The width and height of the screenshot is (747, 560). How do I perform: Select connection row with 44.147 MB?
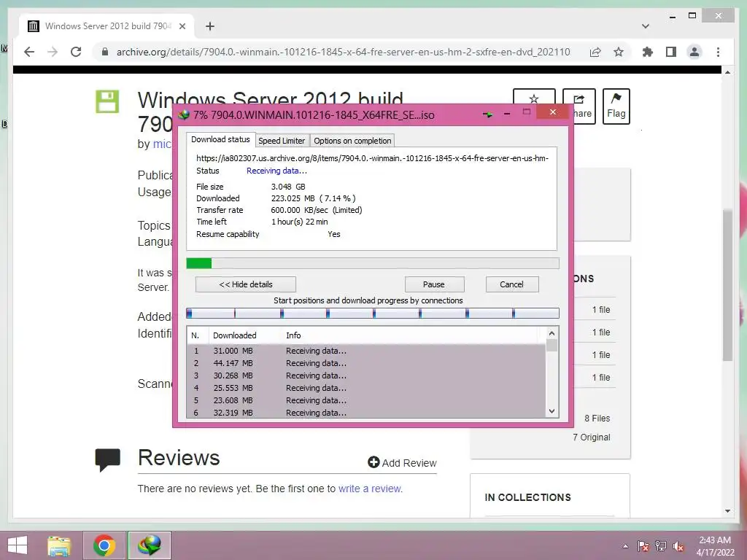click(366, 363)
